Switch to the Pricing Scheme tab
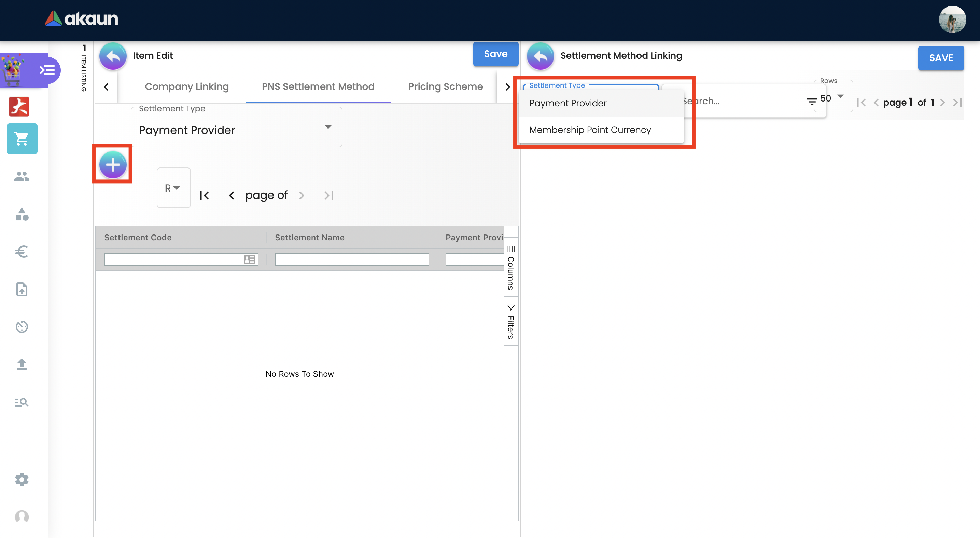 [446, 86]
